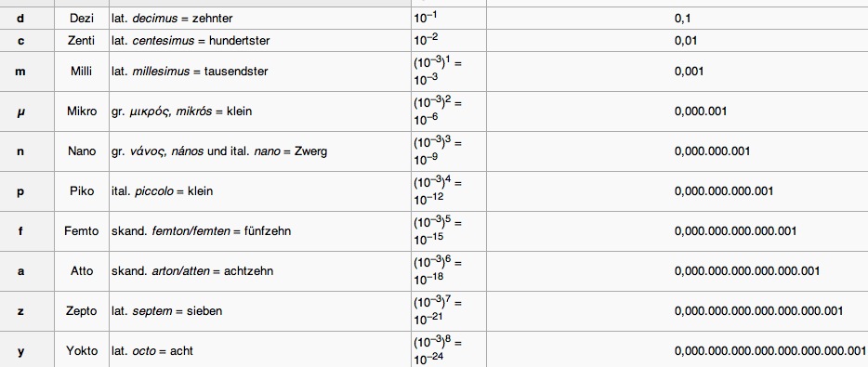Select the decimal value 0,1
This screenshot has height=367, width=868.
pyautogui.click(x=682, y=19)
